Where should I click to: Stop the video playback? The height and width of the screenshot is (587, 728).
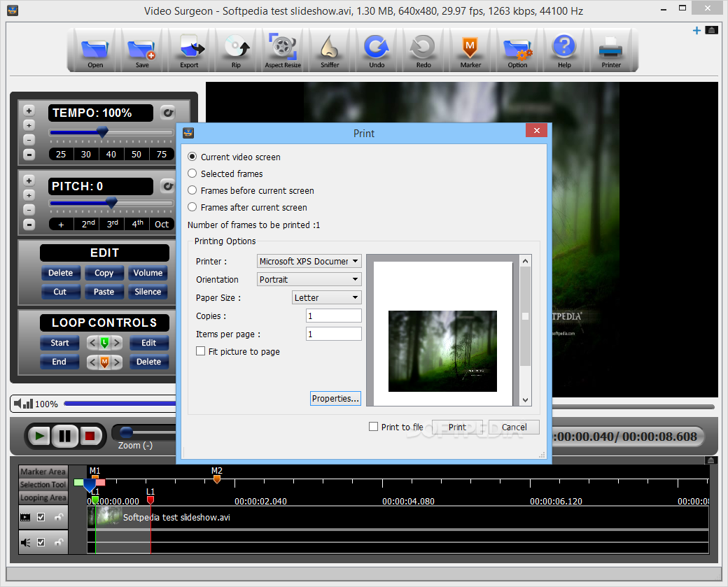pos(90,436)
